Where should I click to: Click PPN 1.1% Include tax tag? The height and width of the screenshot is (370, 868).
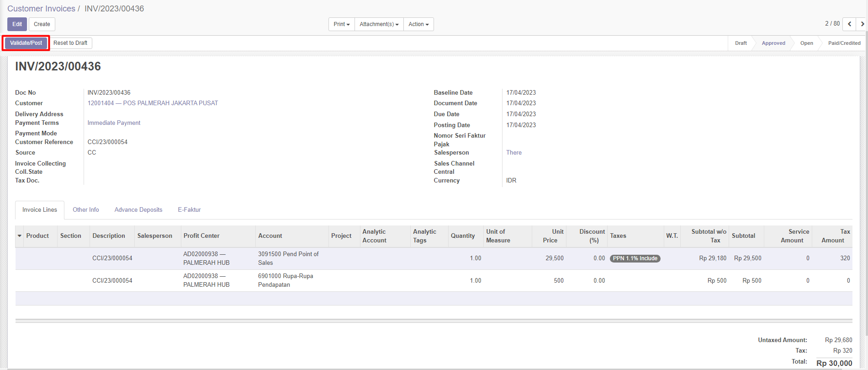(x=635, y=258)
